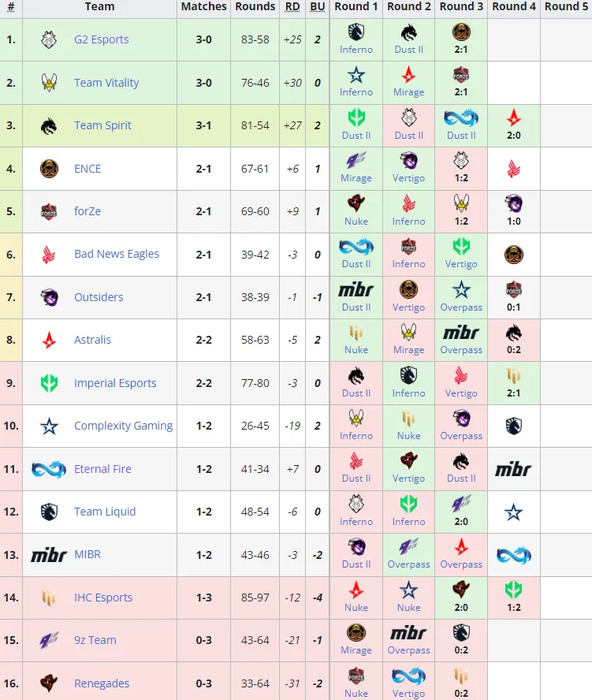Screen dimensions: 592x700
Task: Open the Eternal Fire team link
Action: click(102, 469)
